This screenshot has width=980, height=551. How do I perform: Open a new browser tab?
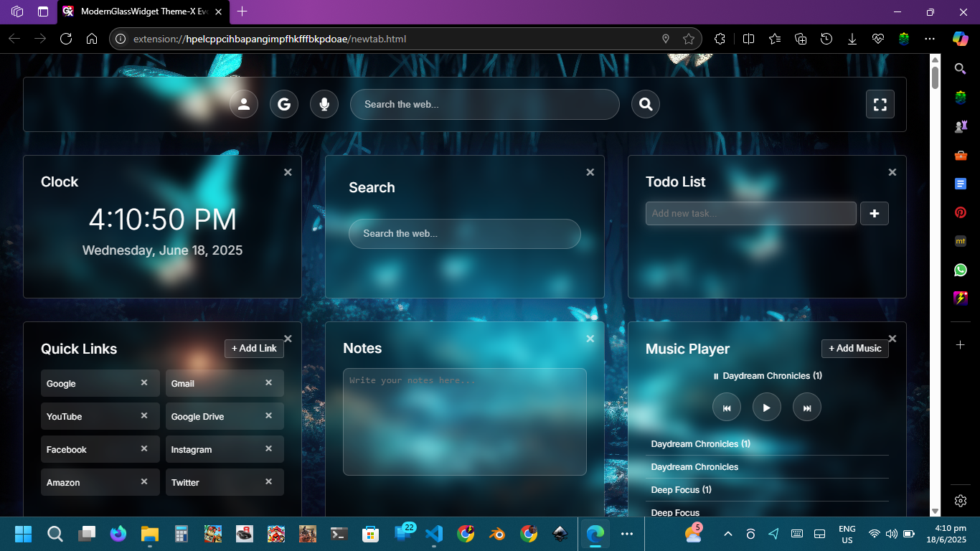pos(242,11)
